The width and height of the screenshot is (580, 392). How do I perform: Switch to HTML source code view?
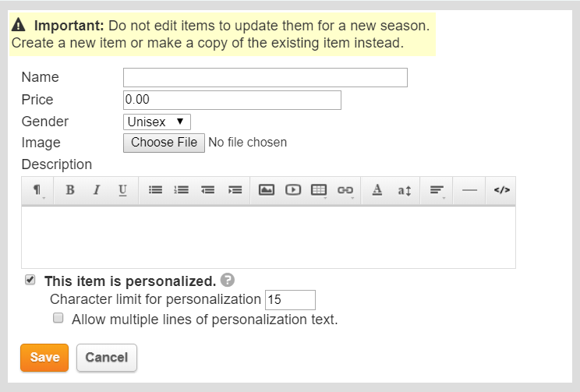[501, 190]
